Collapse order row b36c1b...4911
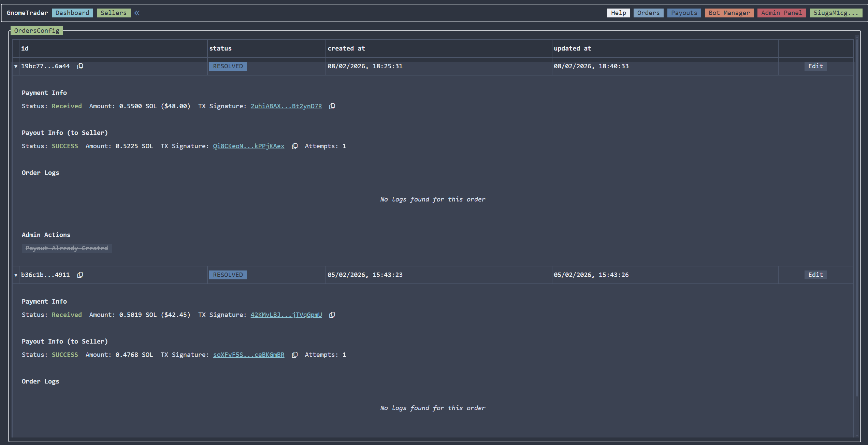The width and height of the screenshot is (868, 445). click(16, 275)
